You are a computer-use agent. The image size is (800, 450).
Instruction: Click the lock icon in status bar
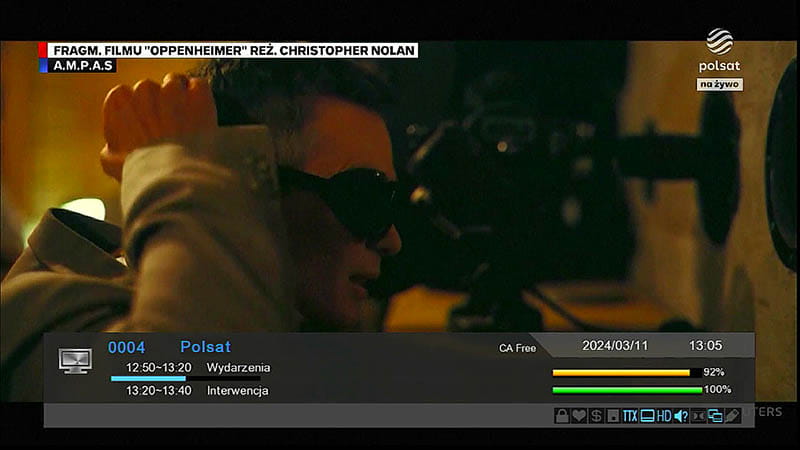[x=562, y=416]
